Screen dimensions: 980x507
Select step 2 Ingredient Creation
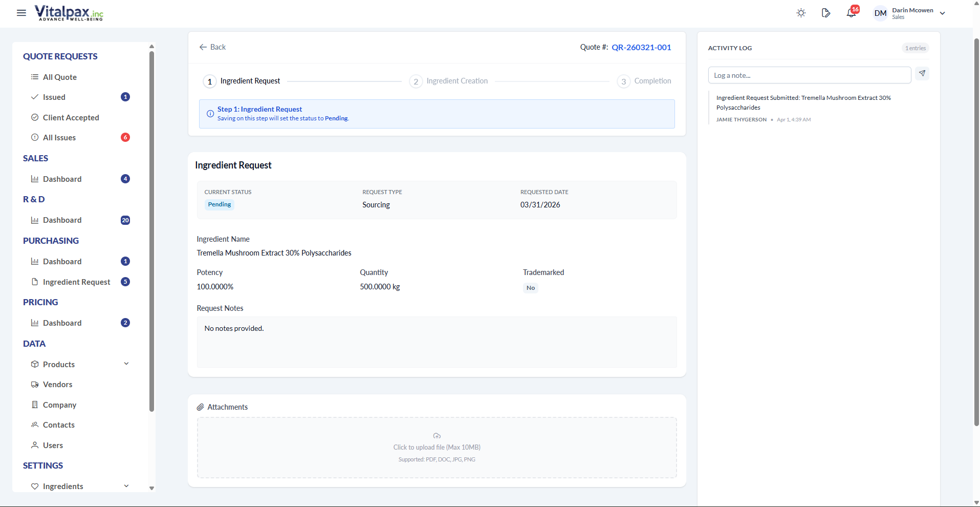tap(449, 81)
